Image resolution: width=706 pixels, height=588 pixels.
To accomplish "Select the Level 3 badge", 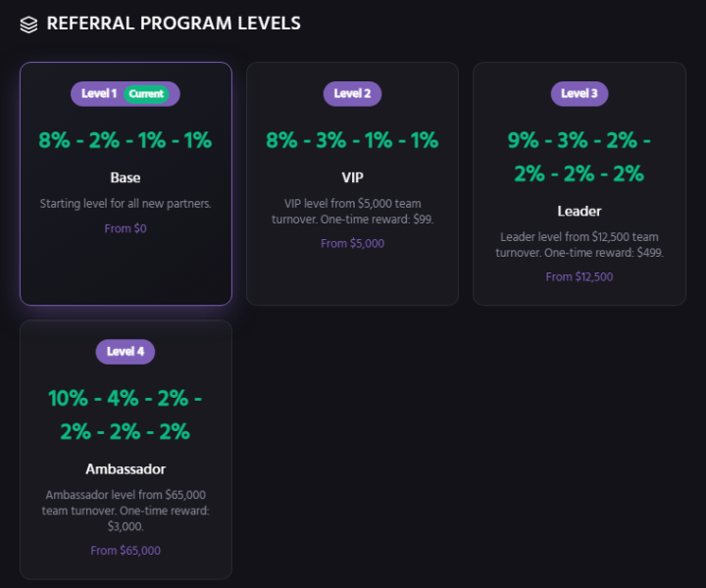I will click(580, 94).
